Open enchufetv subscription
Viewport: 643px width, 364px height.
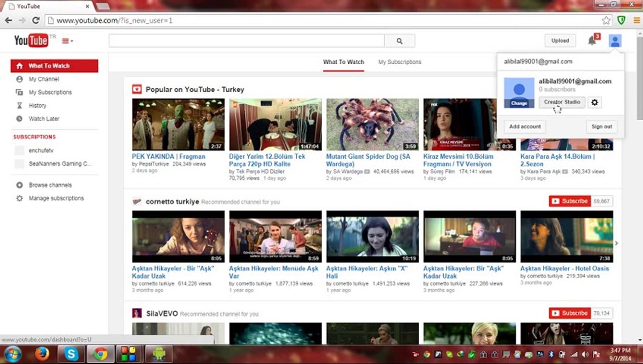point(41,151)
